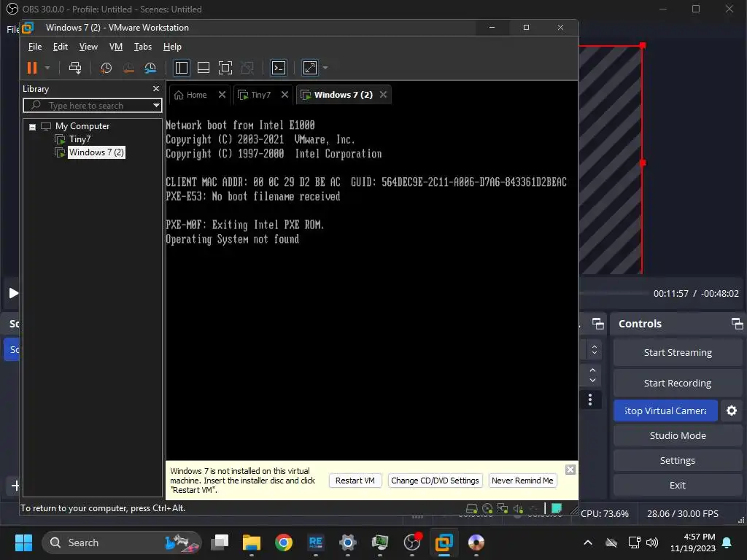The height and width of the screenshot is (560, 747).
Task: Collapse the My Computer tree node
Action: coord(32,127)
